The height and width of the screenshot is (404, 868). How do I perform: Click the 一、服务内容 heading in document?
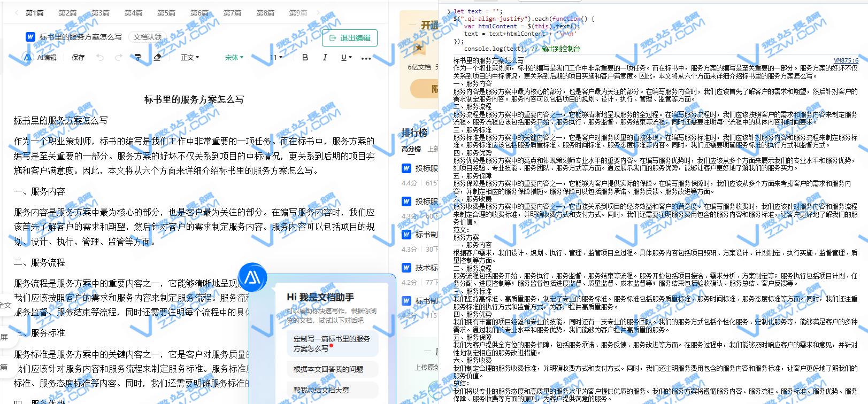tap(40, 191)
